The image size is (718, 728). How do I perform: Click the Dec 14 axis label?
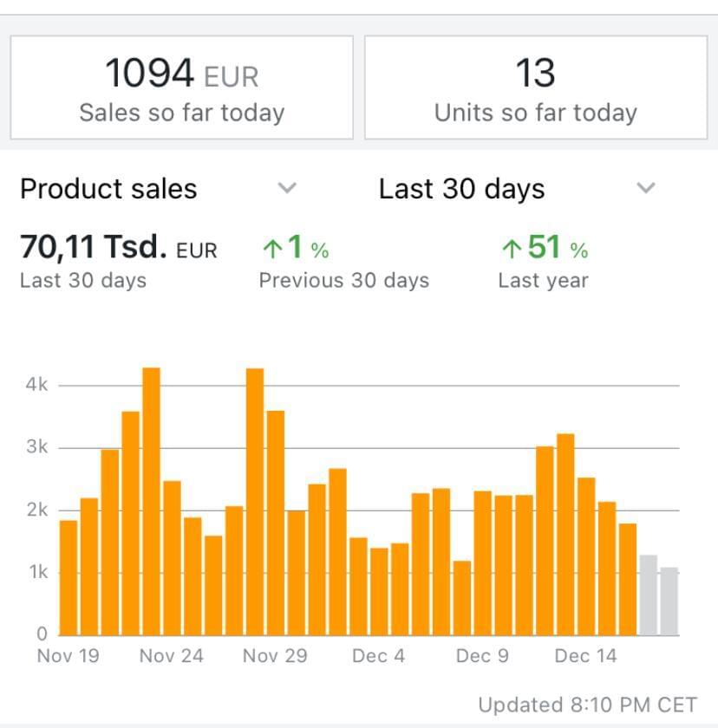[585, 656]
